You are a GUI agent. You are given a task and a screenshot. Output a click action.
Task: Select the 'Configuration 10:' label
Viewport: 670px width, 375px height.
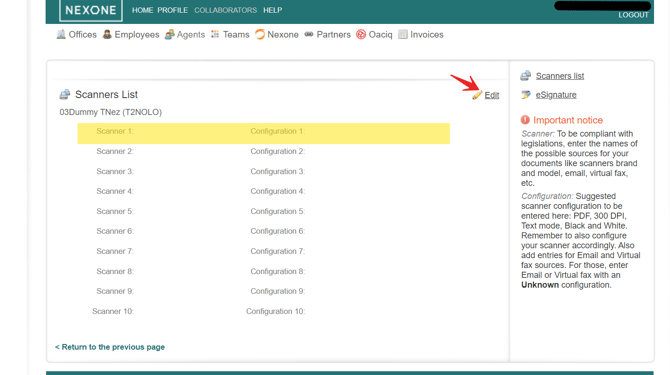point(275,311)
